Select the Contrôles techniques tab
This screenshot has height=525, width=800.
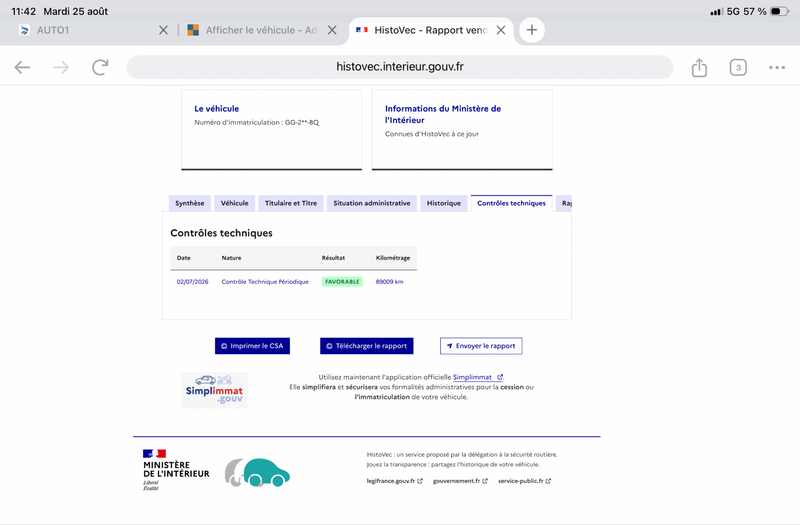(x=511, y=203)
